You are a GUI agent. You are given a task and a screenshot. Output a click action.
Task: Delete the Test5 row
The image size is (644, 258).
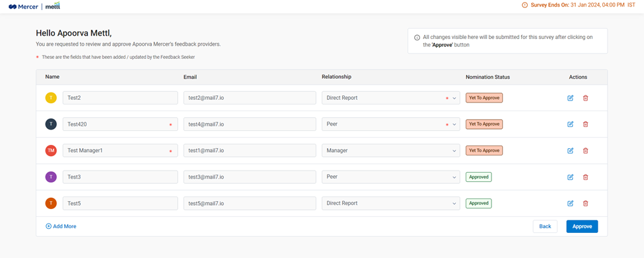coord(586,203)
